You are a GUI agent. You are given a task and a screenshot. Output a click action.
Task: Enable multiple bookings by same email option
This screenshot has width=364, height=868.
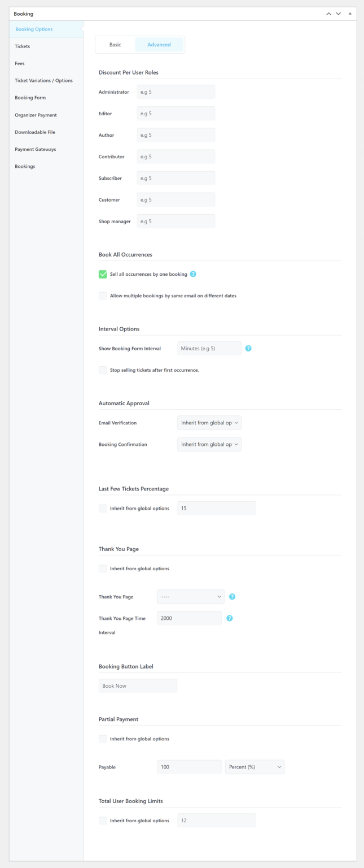[102, 296]
